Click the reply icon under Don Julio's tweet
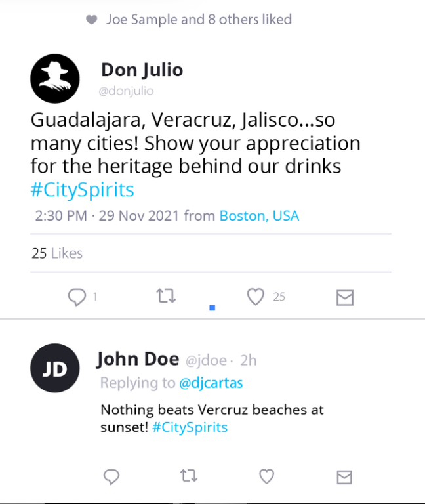425x504 pixels. (x=77, y=297)
